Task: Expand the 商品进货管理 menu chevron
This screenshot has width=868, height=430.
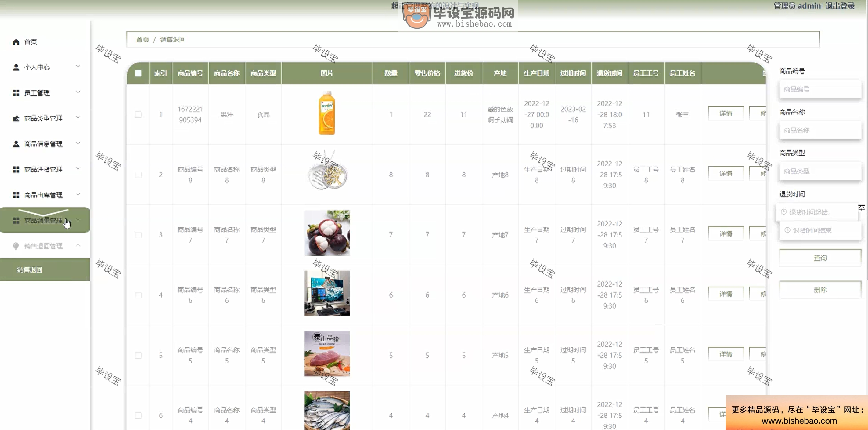Action: [78, 168]
